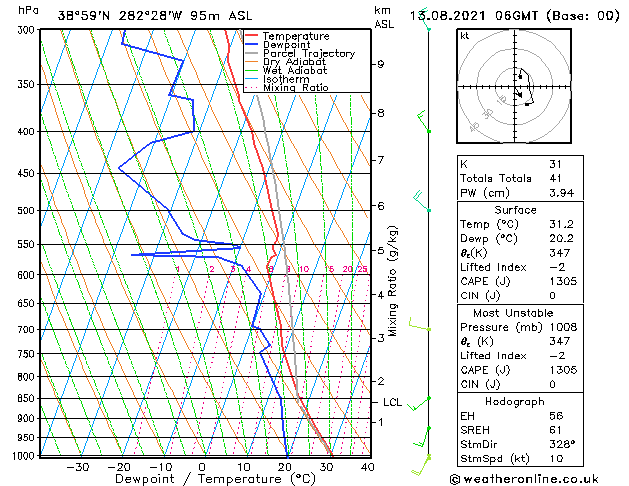
Task: Click the Surface section heading
Action: [515, 210]
